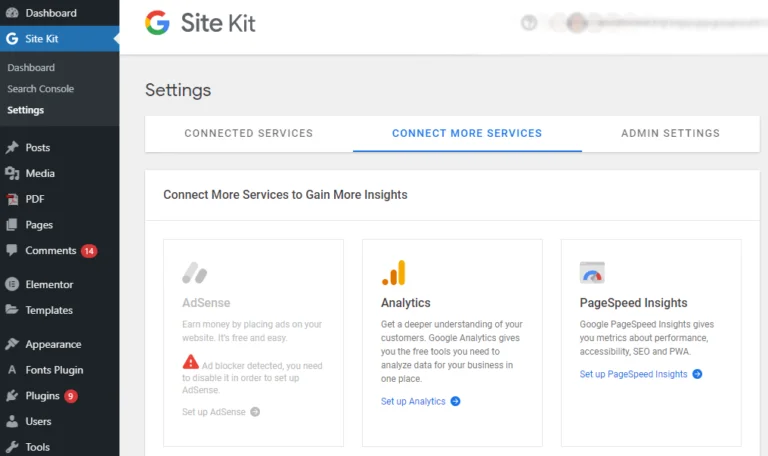
Task: Click the red 9 badge on Plugins
Action: point(71,396)
